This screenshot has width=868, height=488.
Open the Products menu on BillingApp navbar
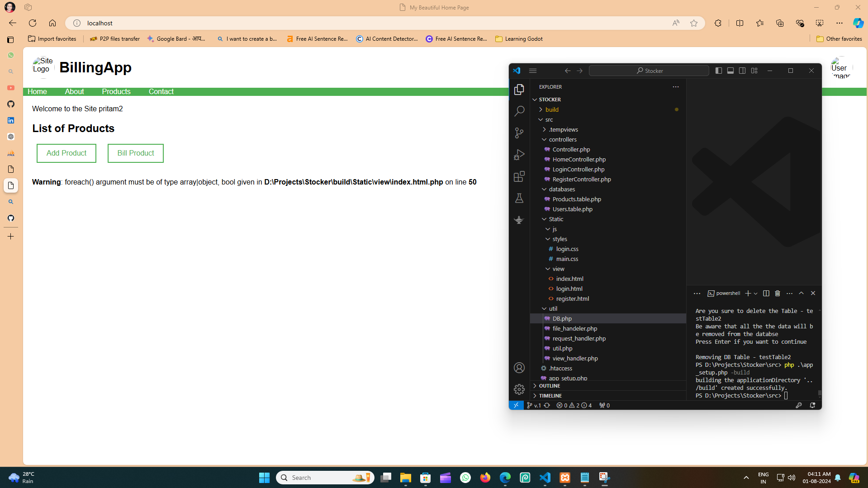116,91
